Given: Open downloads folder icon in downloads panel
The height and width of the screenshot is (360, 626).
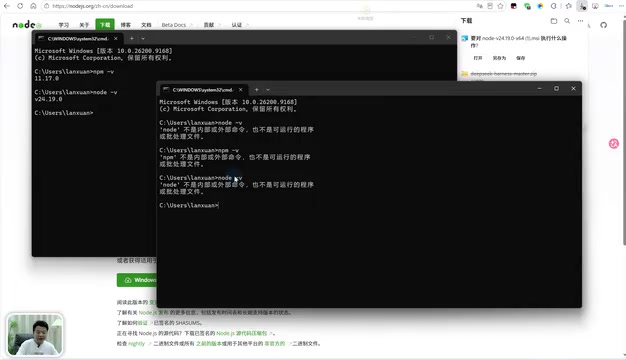Looking at the screenshot, I should (554, 21).
